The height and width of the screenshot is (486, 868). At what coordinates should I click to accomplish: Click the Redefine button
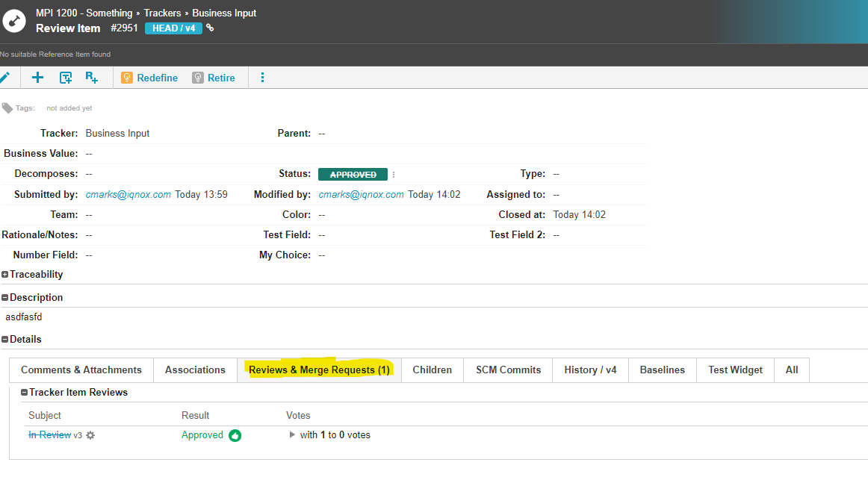click(x=149, y=78)
